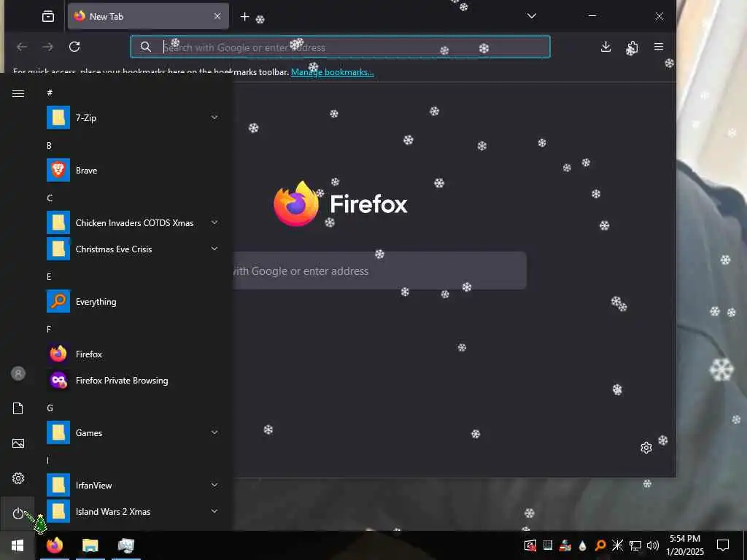Expand Chicken Invaders COTDS Xmas folder
The image size is (747, 560).
pyautogui.click(x=215, y=222)
